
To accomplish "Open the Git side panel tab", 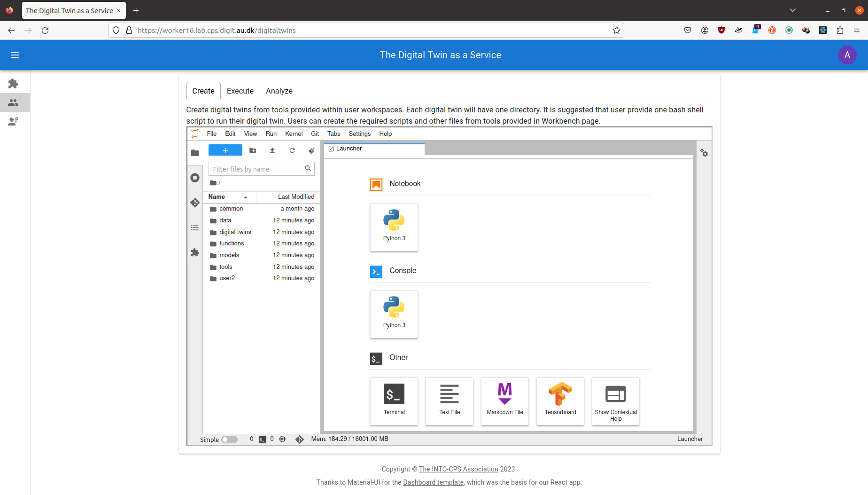I will tap(195, 203).
